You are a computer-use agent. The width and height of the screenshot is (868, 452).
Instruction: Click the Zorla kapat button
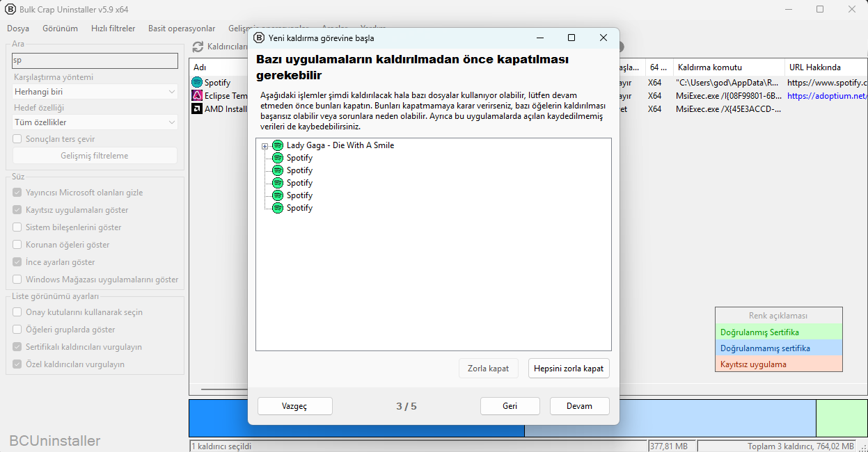(x=488, y=369)
